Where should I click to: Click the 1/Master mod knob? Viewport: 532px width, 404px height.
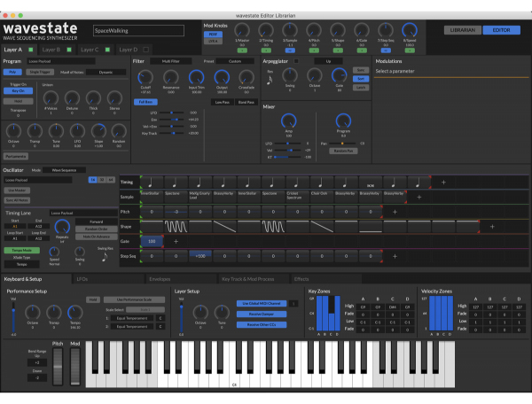point(242,30)
